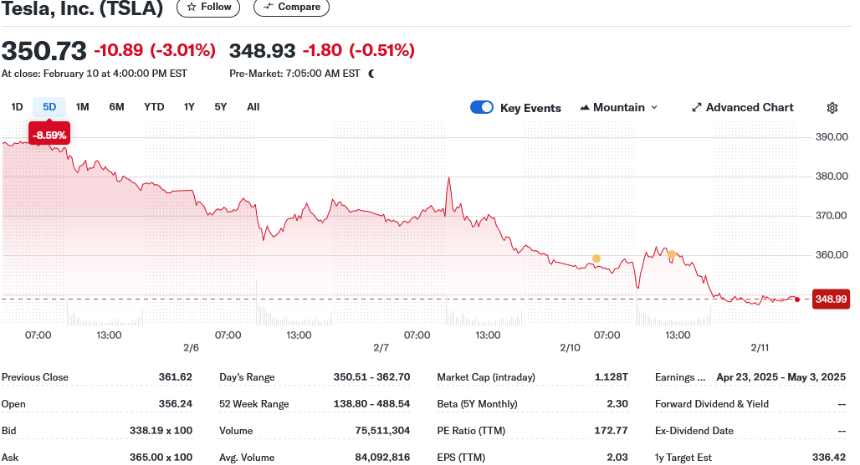Viewport: 860px width, 465px height.
Task: Click the Bid value 338.19 x 100
Action: [161, 430]
